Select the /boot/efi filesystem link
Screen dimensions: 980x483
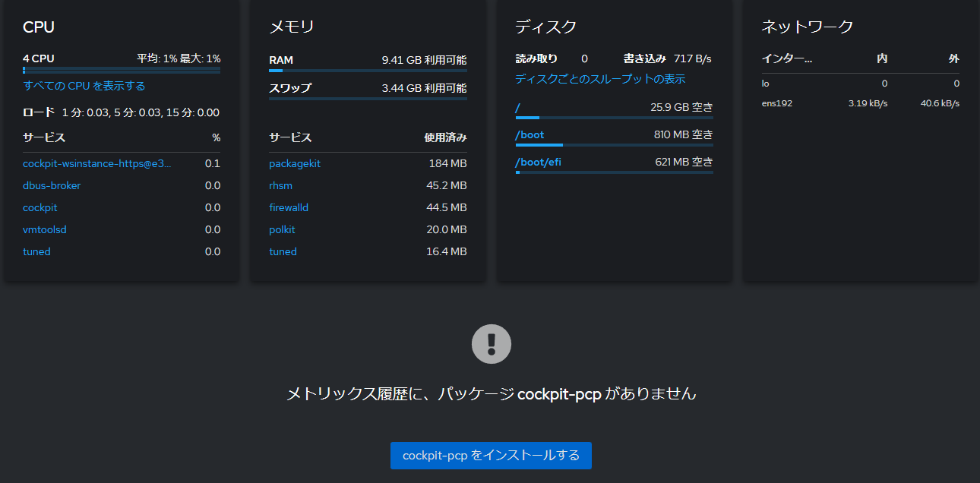coord(536,161)
